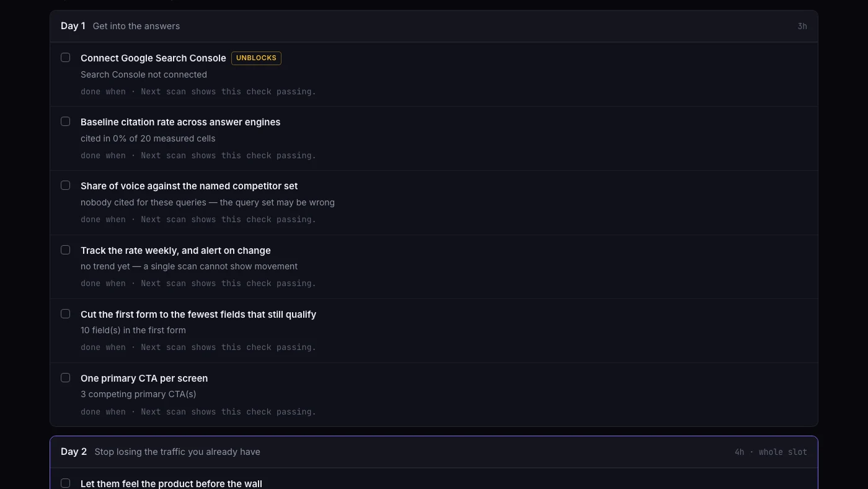Mark Share of voice task as done

65,186
